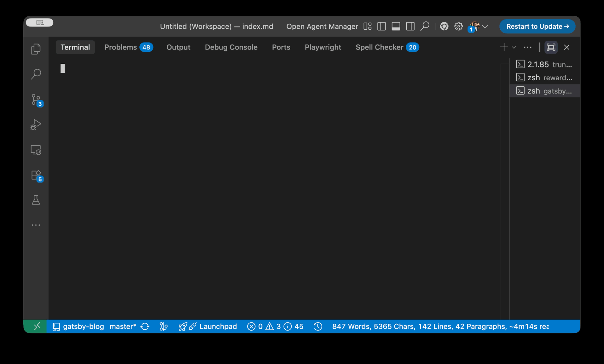Open the Problems tab showing 48 items

tap(120, 47)
